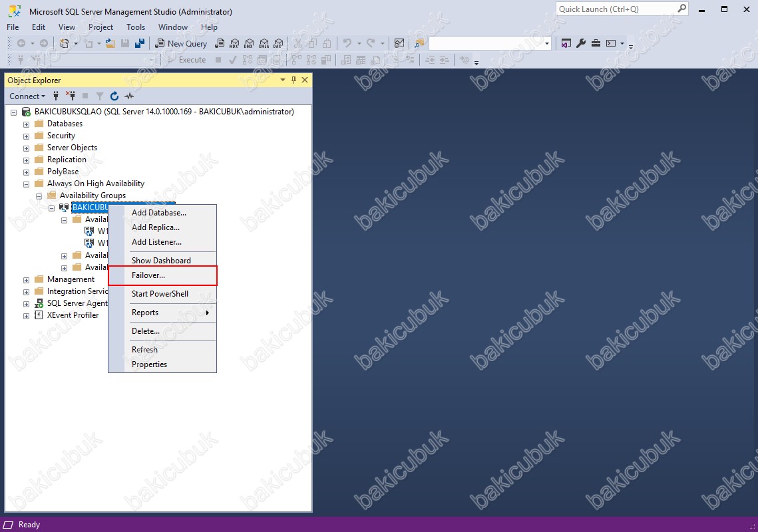Click the XMLA query icon
The height and width of the screenshot is (532, 758).
(x=264, y=43)
